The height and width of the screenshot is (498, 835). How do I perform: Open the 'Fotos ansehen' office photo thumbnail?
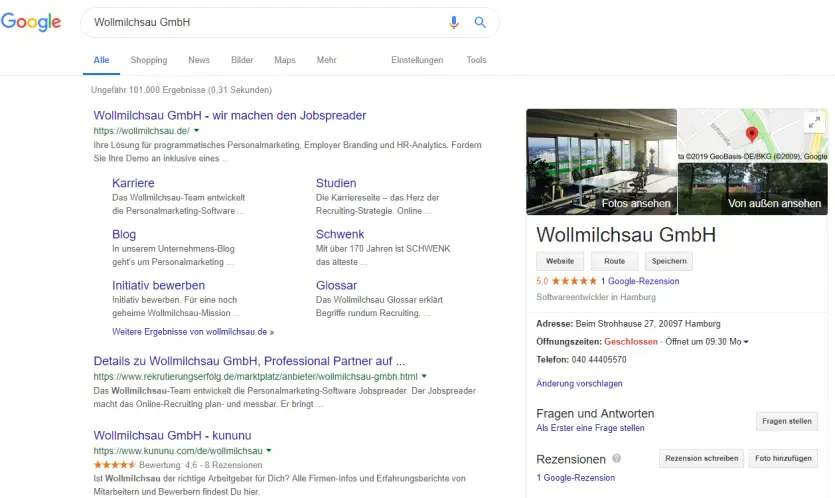(x=601, y=162)
